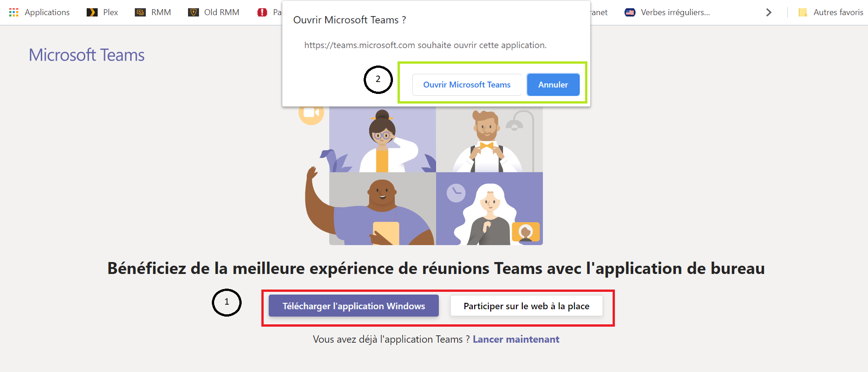Click the orange avatar icon in illustration corner
The image size is (868, 372).
pos(525,232)
